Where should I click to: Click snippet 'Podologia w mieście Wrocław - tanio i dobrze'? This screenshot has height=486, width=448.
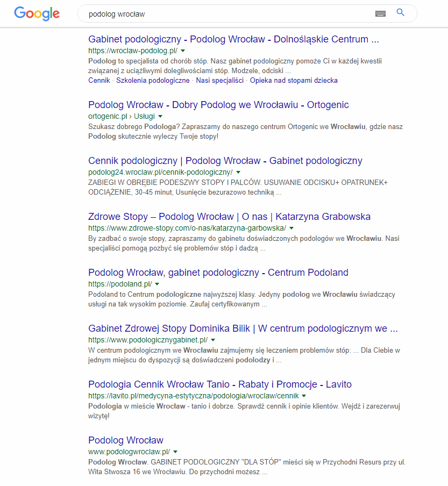pyautogui.click(x=244, y=411)
